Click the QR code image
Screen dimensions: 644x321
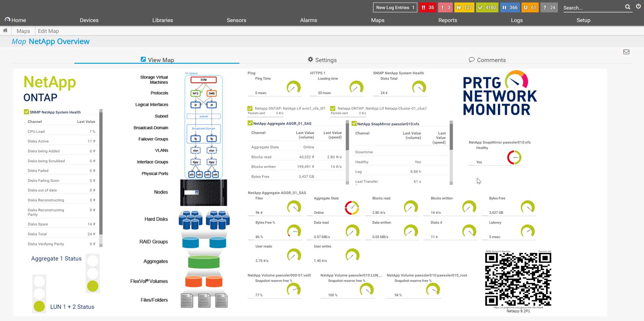point(518,279)
